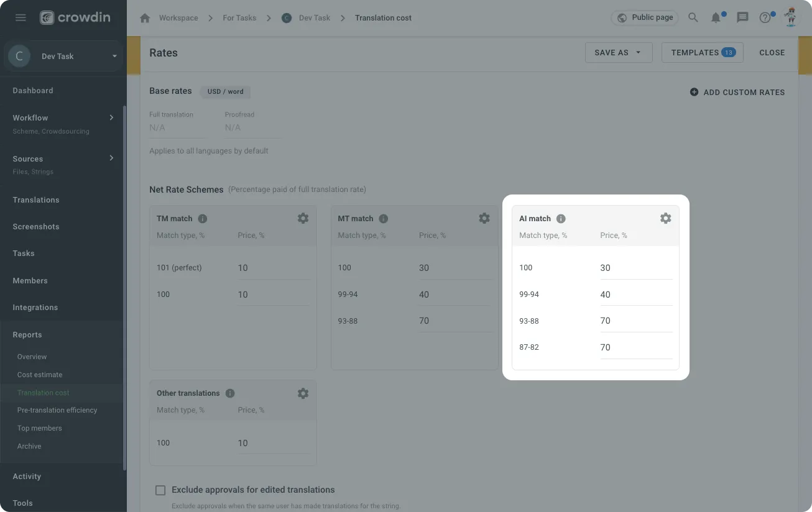Click the Other translations settings gear

click(x=303, y=393)
